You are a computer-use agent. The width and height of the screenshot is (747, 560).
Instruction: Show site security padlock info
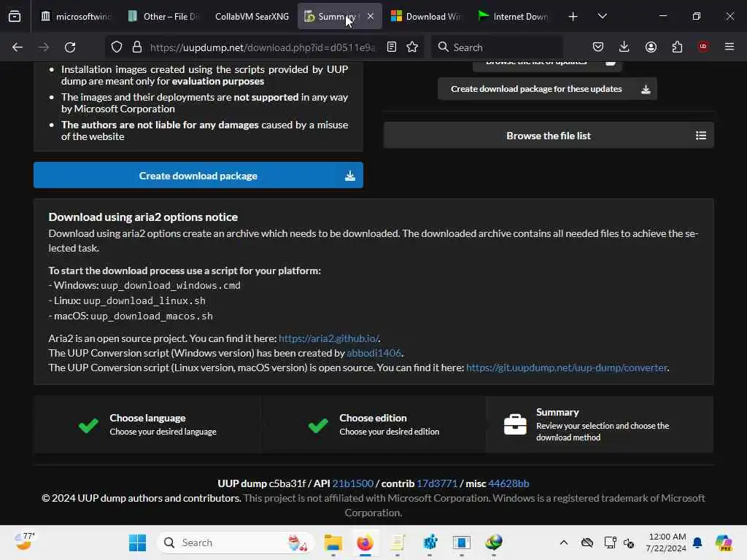(137, 47)
